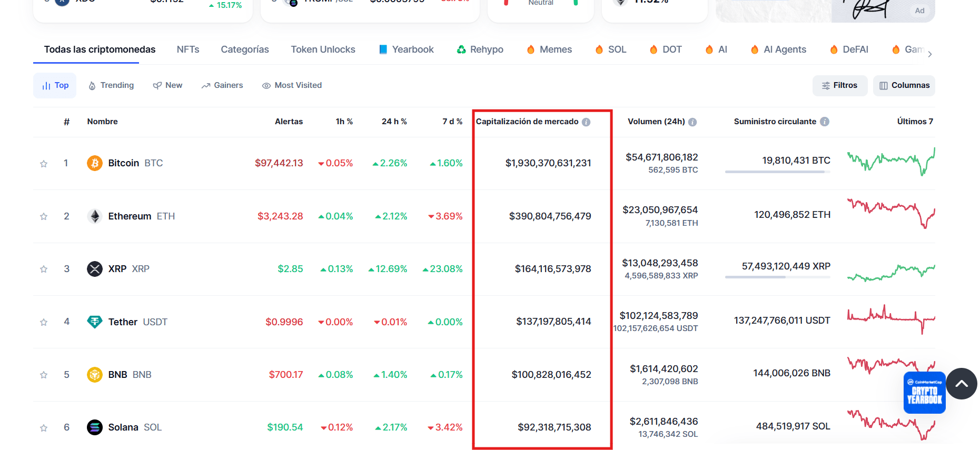Click the Ethereum coin logo
This screenshot has width=980, height=450.
[x=95, y=216]
